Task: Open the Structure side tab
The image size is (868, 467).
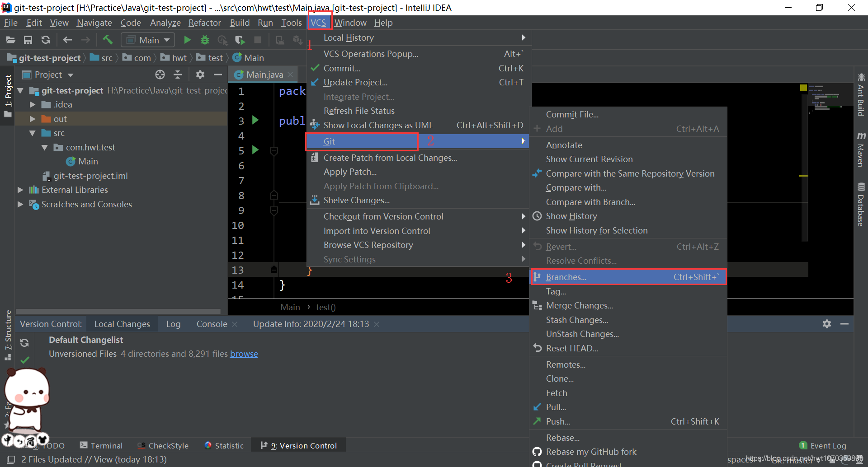Action: [x=8, y=334]
